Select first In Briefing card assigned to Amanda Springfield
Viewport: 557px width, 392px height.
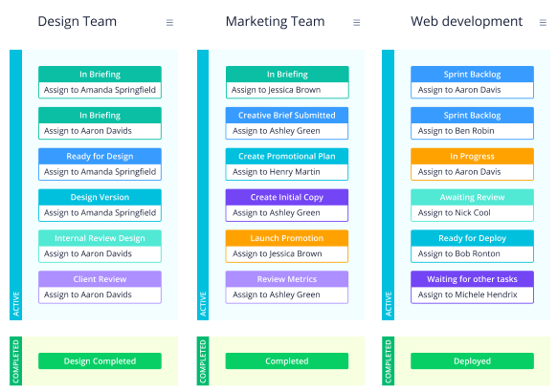point(100,82)
